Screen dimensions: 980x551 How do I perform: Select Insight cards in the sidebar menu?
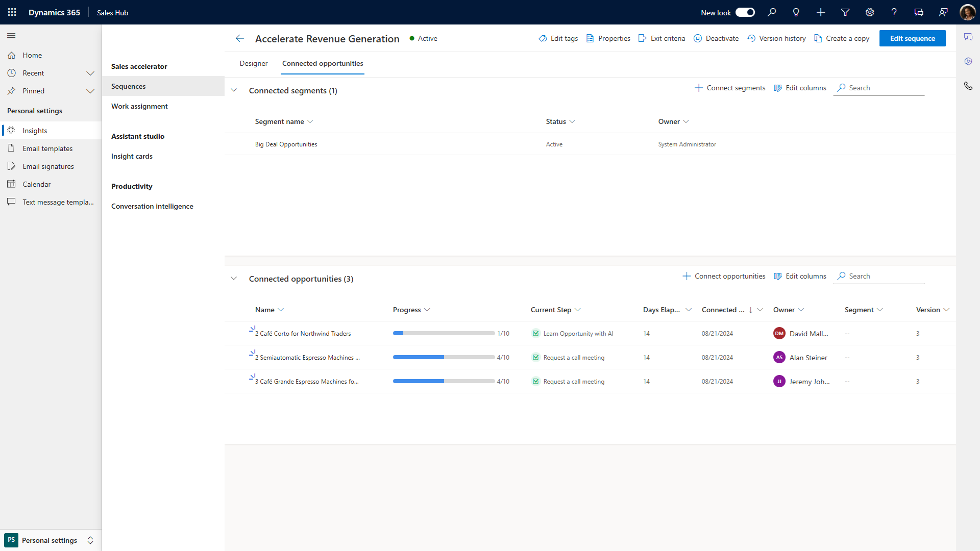coord(132,156)
